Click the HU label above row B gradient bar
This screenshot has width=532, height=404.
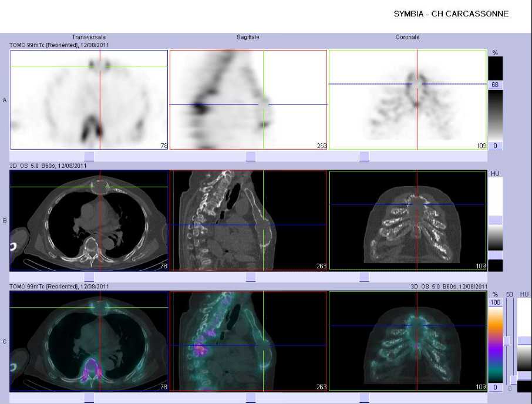coord(495,173)
